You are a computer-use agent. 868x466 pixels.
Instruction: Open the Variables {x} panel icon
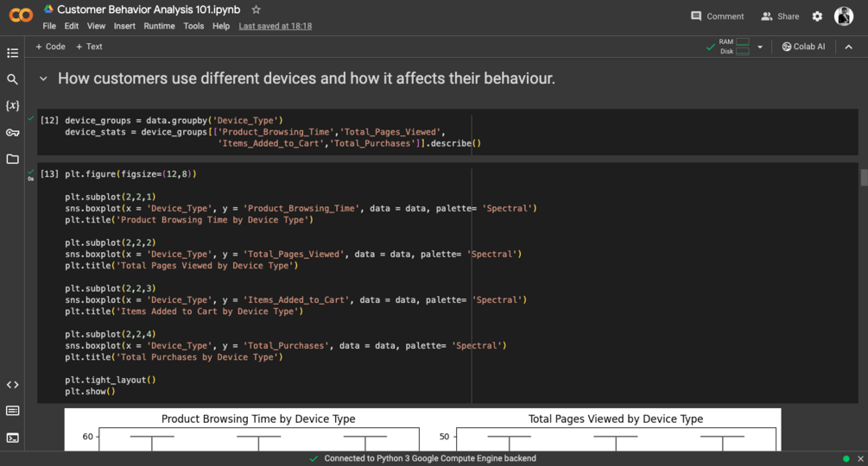click(x=12, y=105)
